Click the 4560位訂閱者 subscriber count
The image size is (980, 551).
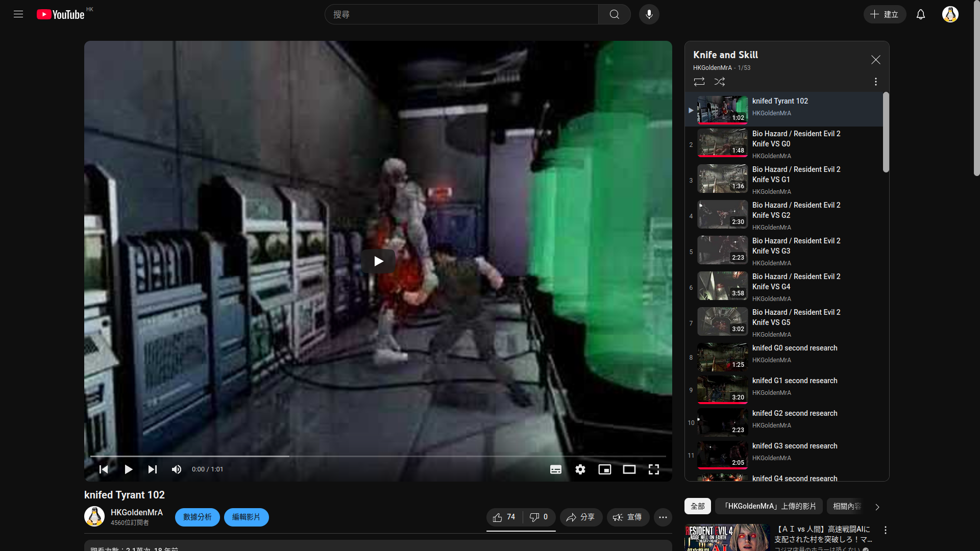[130, 523]
